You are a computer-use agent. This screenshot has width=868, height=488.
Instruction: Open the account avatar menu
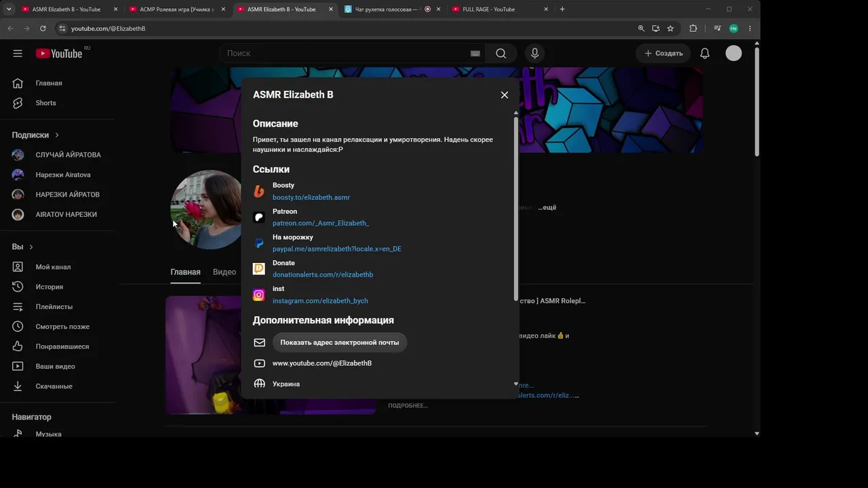pyautogui.click(x=734, y=54)
